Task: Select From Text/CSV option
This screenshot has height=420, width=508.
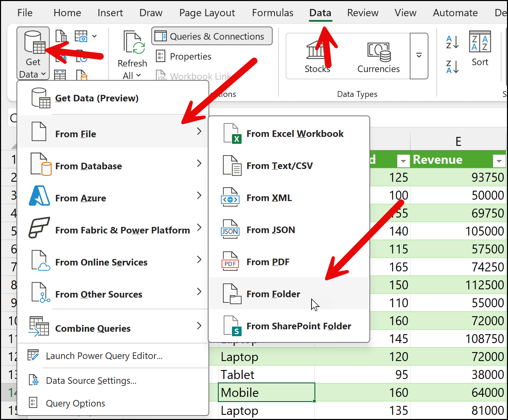Action: tap(279, 166)
